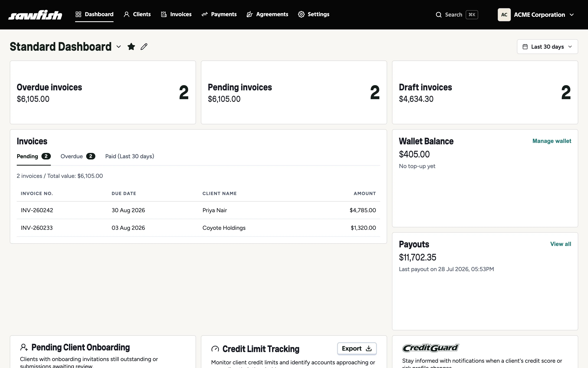The height and width of the screenshot is (368, 588).
Task: Click the Payments arrows icon
Action: click(205, 14)
